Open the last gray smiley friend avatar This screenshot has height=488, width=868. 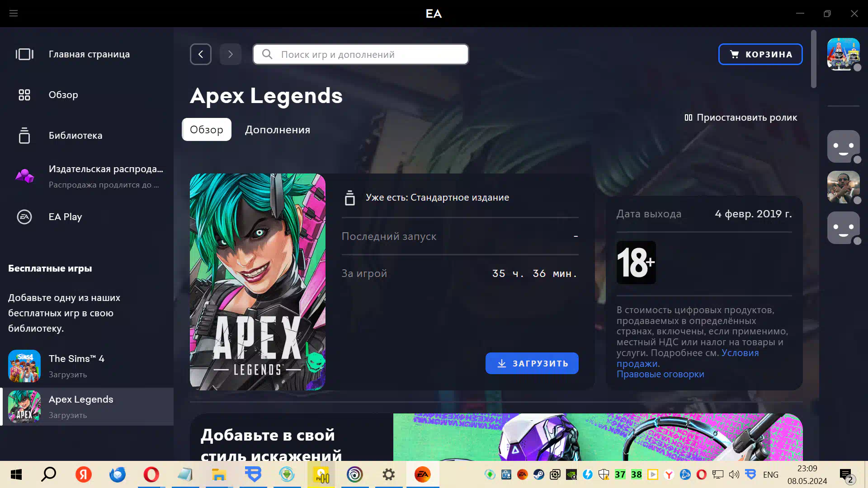pyautogui.click(x=844, y=228)
